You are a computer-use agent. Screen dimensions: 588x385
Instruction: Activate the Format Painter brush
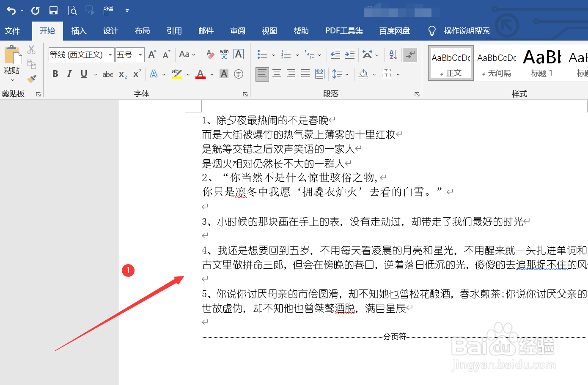pyautogui.click(x=31, y=79)
